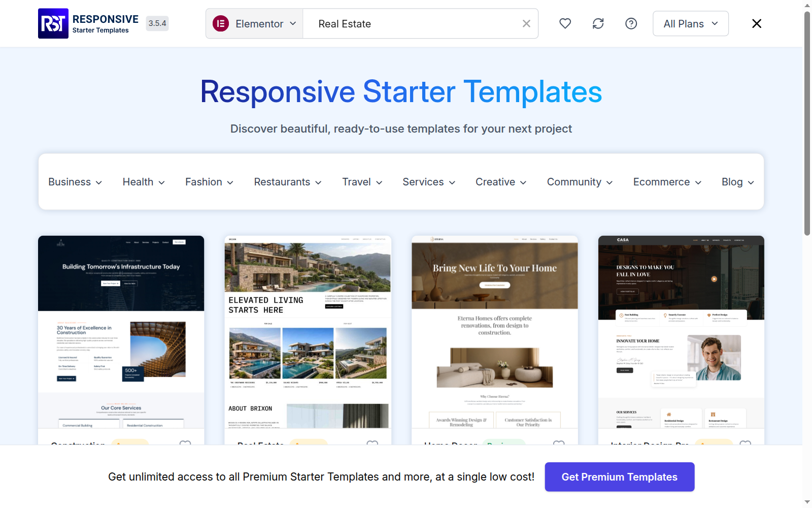The height and width of the screenshot is (508, 812).
Task: Open the Elementor page builder dropdown
Action: click(255, 23)
